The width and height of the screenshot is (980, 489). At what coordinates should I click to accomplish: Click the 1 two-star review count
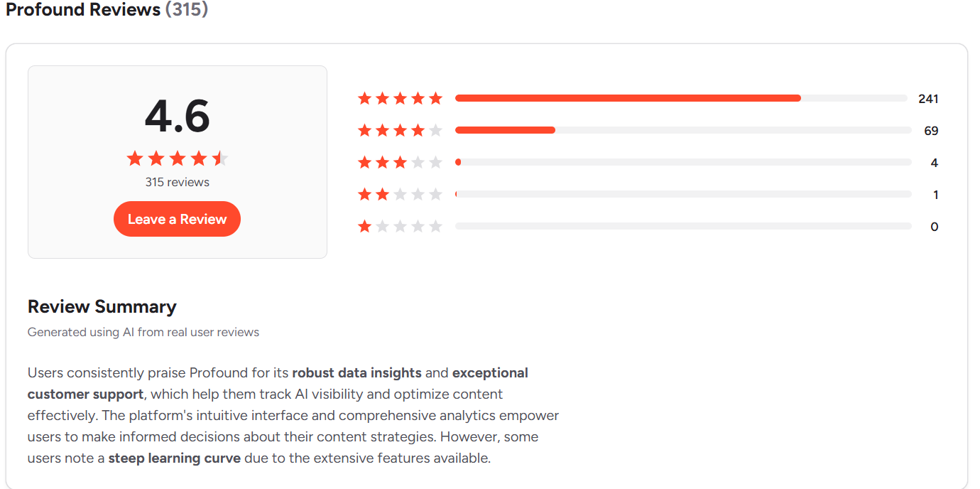pyautogui.click(x=935, y=195)
